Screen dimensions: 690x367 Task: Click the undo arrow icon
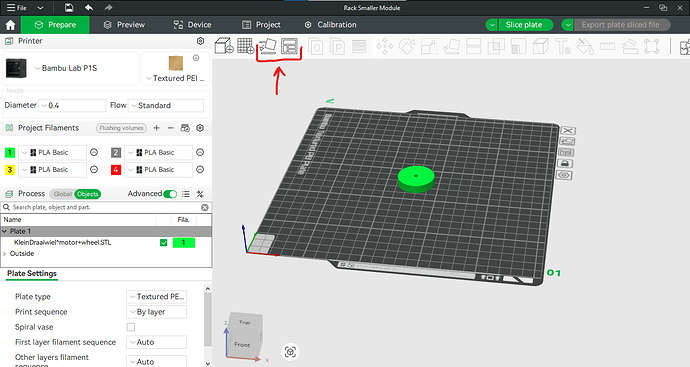coord(89,7)
